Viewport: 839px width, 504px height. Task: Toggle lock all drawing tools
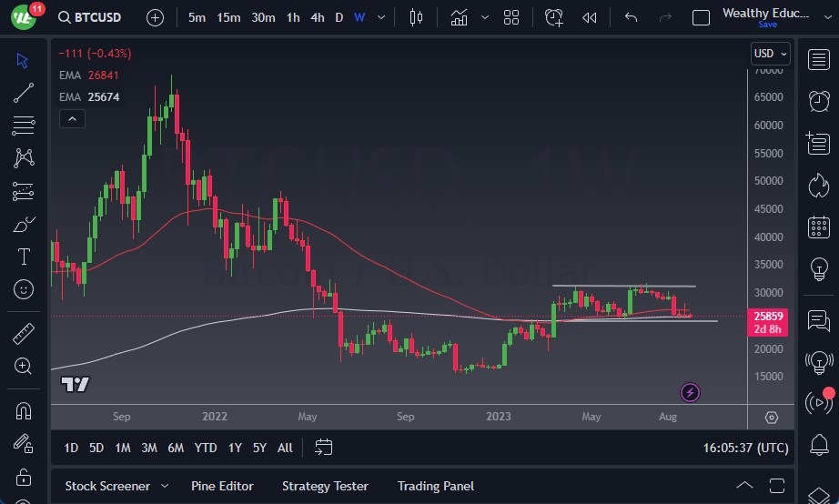[x=24, y=477]
